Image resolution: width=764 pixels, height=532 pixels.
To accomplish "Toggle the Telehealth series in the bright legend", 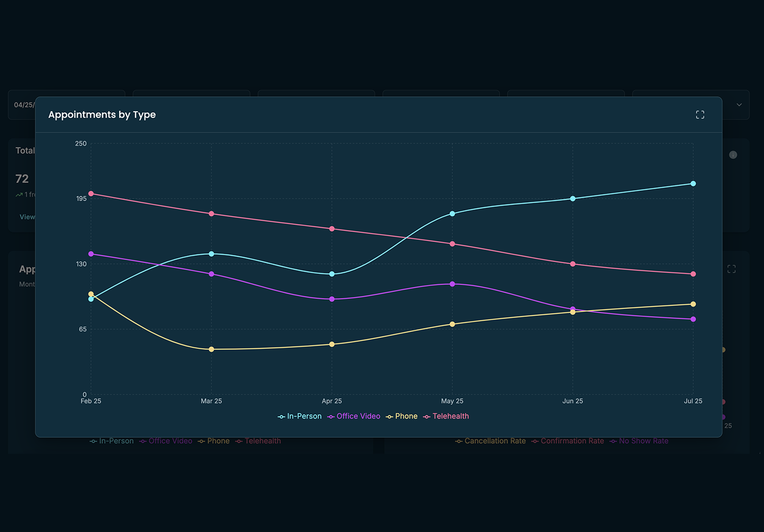I will point(446,417).
